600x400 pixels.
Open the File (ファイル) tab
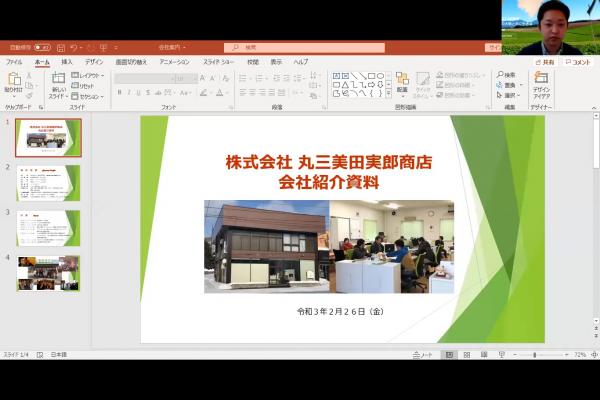coord(14,62)
